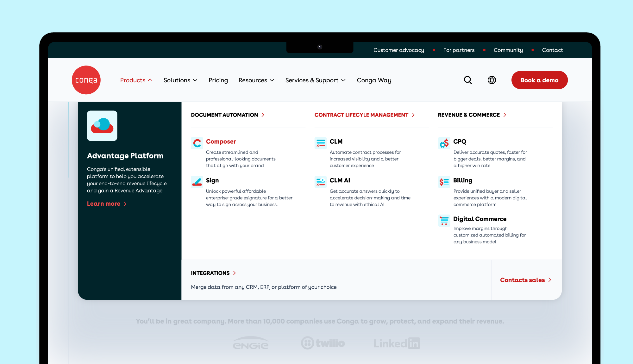Viewport: 633px width, 364px height.
Task: Open the Pricing menu item
Action: (218, 80)
